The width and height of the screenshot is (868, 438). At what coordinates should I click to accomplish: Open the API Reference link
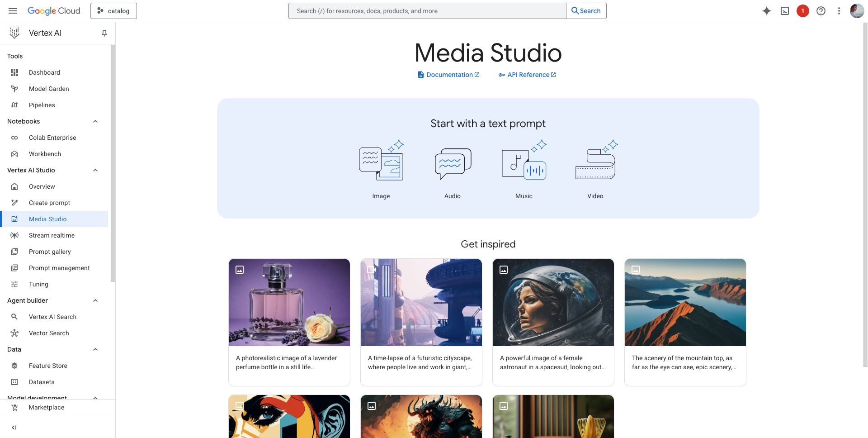[527, 75]
